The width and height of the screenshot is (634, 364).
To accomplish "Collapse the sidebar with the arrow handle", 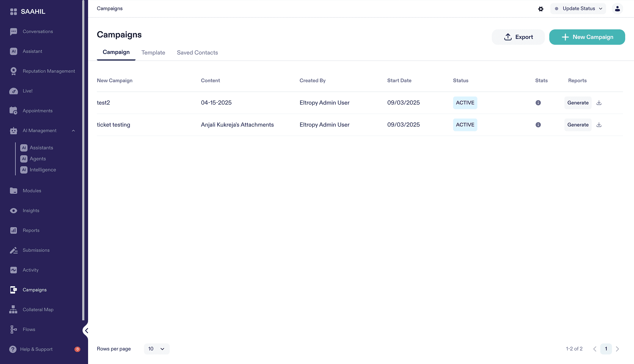I will tap(86, 331).
